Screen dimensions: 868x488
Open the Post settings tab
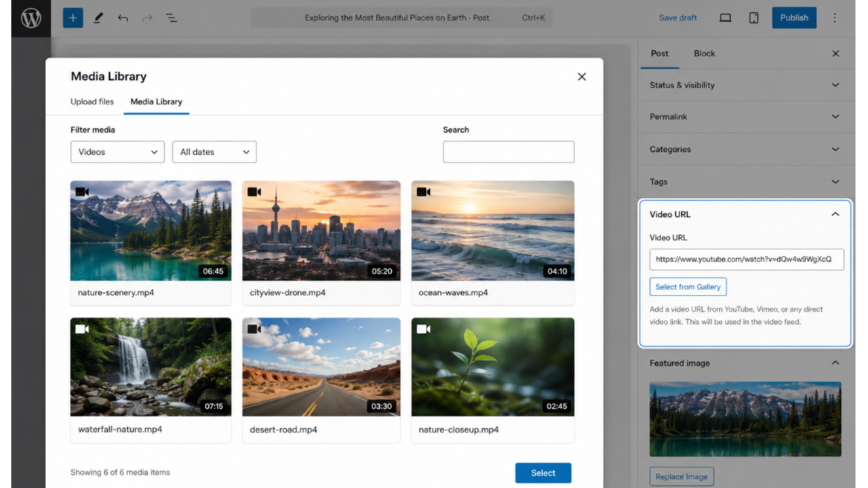660,54
